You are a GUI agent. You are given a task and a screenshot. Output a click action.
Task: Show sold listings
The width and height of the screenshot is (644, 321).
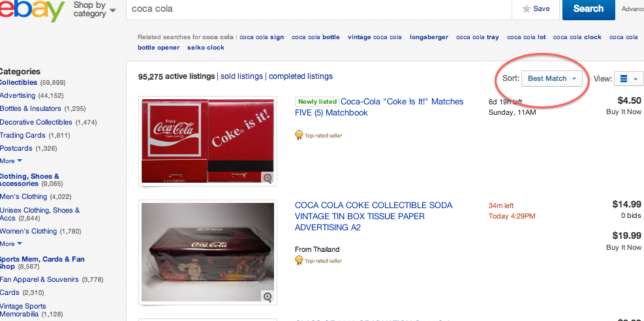pyautogui.click(x=241, y=76)
